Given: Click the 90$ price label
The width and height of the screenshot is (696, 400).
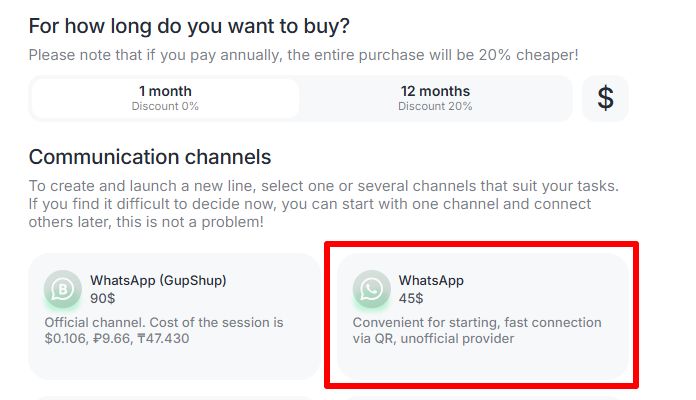Looking at the screenshot, I should pyautogui.click(x=104, y=298).
